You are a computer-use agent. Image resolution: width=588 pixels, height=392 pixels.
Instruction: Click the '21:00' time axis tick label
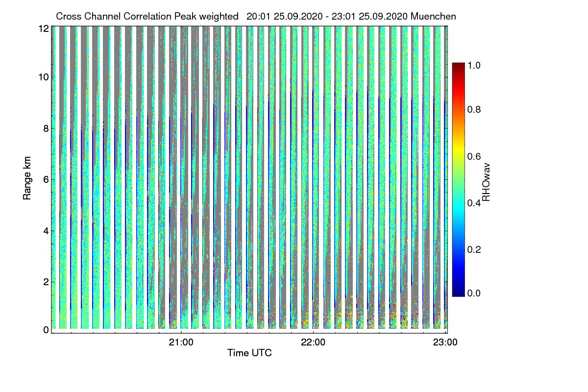pyautogui.click(x=181, y=342)
